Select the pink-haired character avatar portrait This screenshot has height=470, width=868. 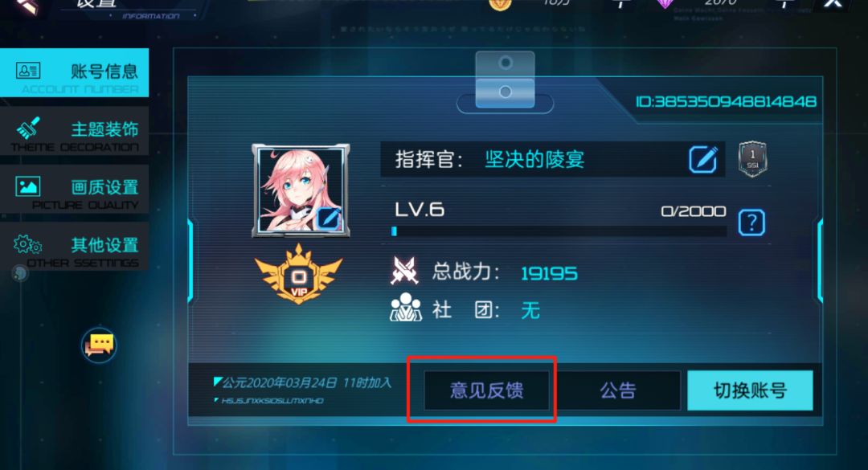tap(301, 190)
